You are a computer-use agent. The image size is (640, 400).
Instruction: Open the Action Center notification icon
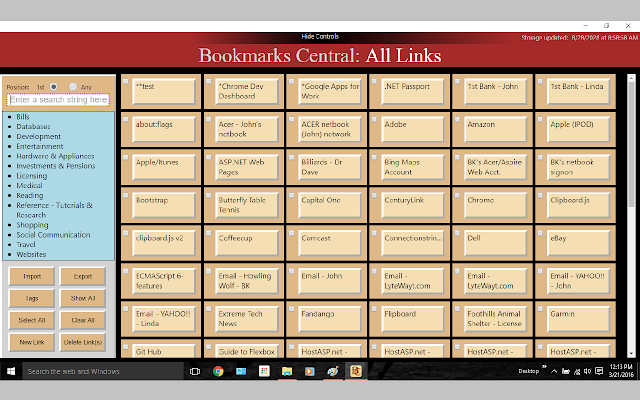pos(599,371)
